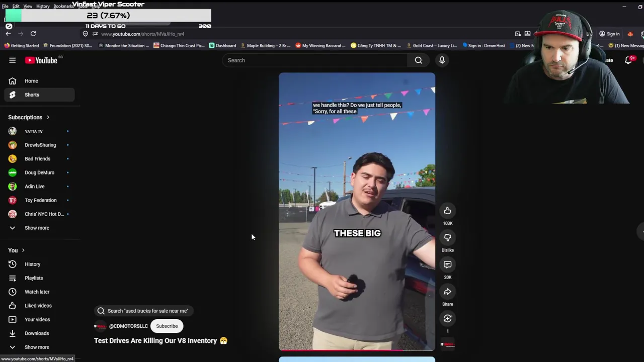Open the Gold Coast Luxury bookmark
This screenshot has height=362, width=644.
(x=431, y=45)
